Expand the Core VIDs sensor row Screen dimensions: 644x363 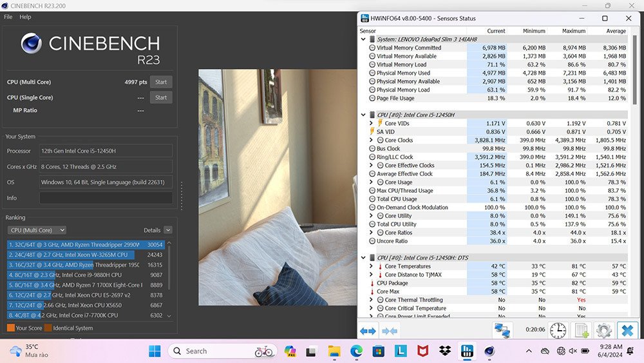point(371,123)
